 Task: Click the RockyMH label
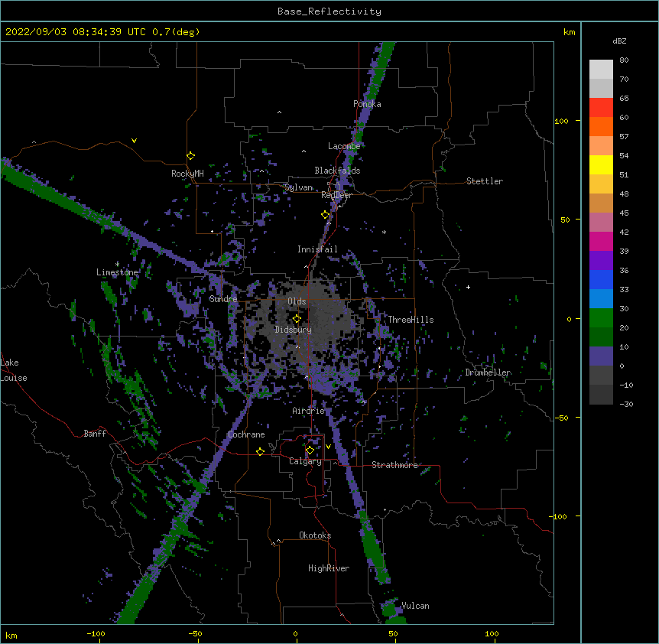coord(187,174)
